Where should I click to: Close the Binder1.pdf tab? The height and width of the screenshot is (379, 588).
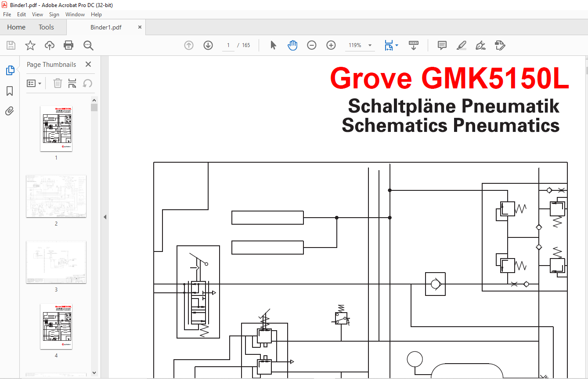click(x=140, y=27)
